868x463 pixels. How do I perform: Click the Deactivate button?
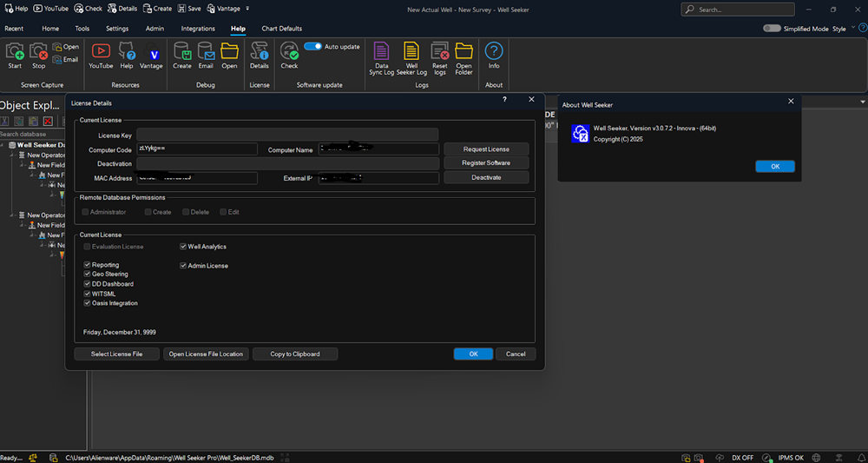487,177
